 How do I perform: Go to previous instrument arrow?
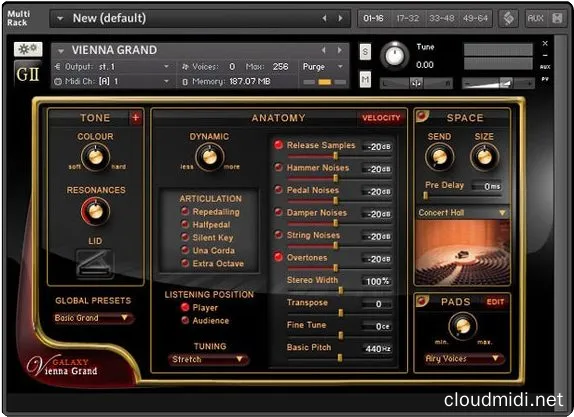324,50
